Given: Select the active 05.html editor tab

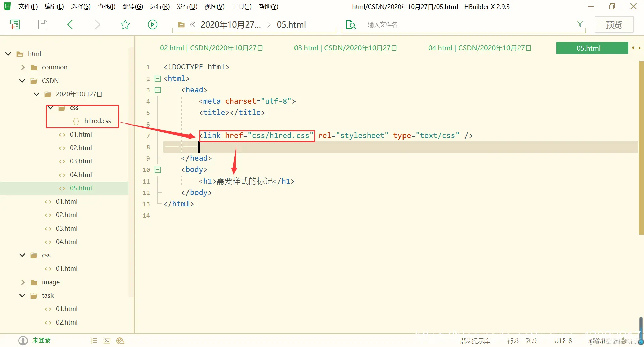Looking at the screenshot, I should click(x=592, y=48).
